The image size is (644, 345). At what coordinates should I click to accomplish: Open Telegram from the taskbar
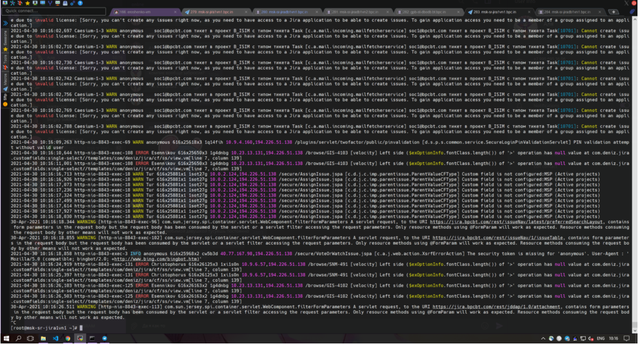tap(105, 339)
